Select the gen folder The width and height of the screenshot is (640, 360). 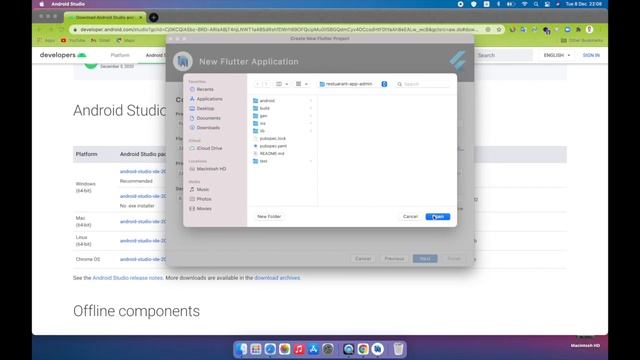263,116
